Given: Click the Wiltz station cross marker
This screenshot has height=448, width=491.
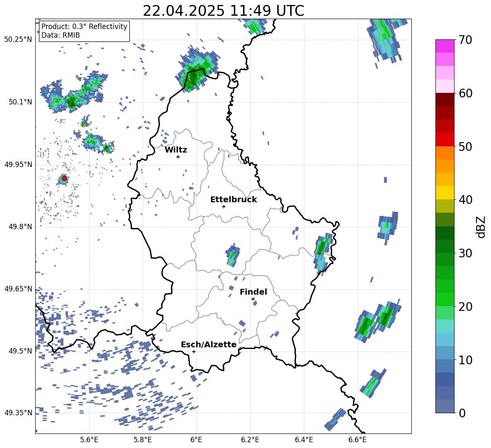Looking at the screenshot, I should click(x=178, y=157).
